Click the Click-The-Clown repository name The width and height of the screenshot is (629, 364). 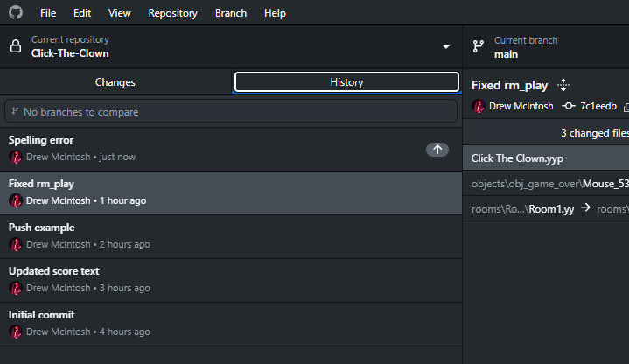[70, 53]
